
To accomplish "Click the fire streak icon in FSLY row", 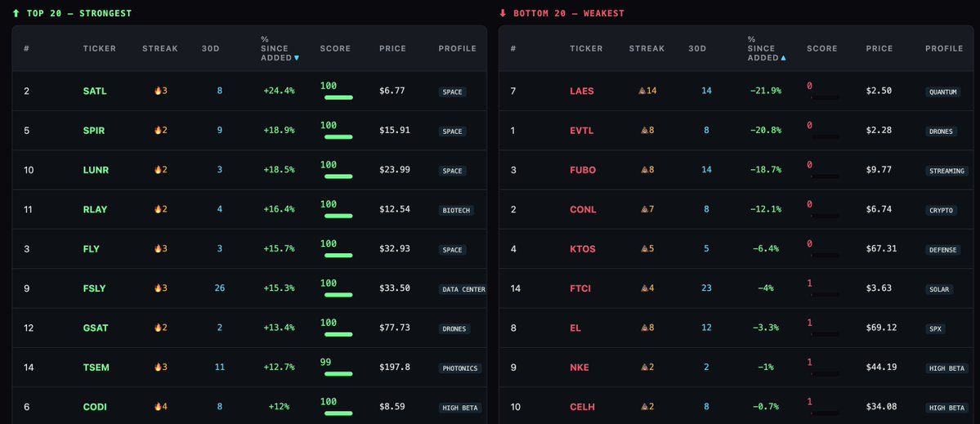I will pos(158,288).
